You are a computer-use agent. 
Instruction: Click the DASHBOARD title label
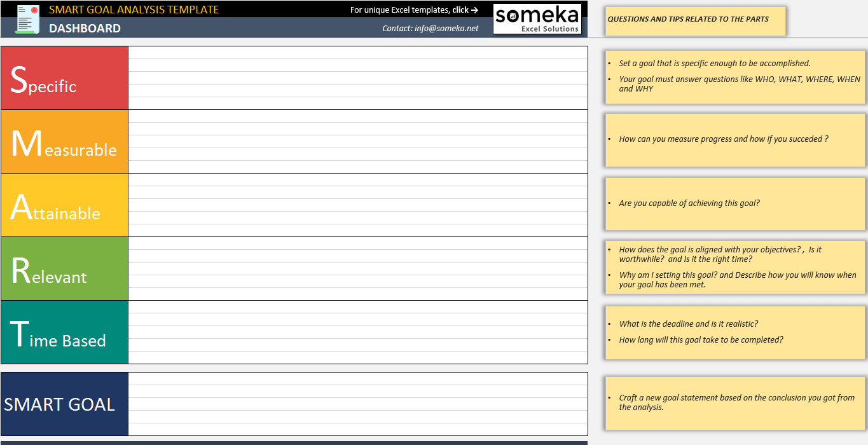[85, 28]
